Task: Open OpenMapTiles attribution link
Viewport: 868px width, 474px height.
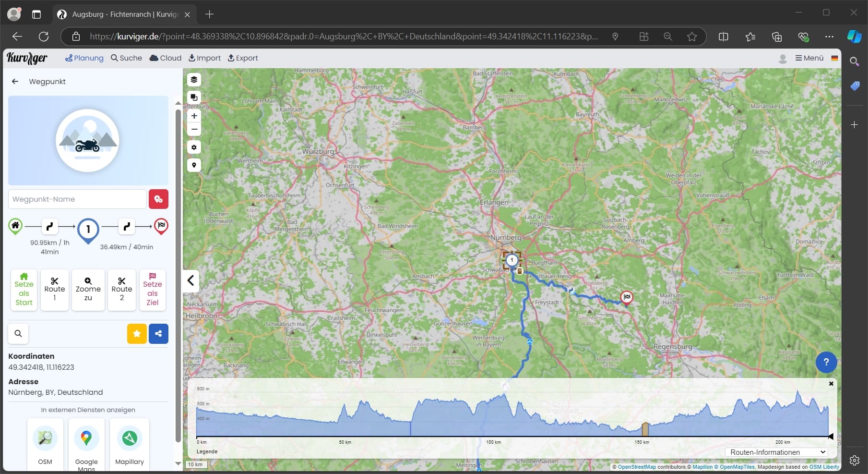Action: click(x=737, y=467)
